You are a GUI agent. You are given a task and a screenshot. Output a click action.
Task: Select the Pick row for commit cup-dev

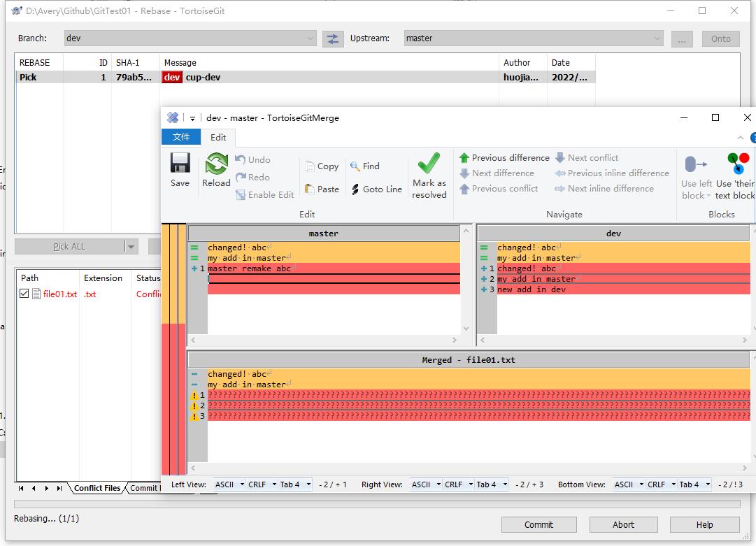(x=305, y=77)
